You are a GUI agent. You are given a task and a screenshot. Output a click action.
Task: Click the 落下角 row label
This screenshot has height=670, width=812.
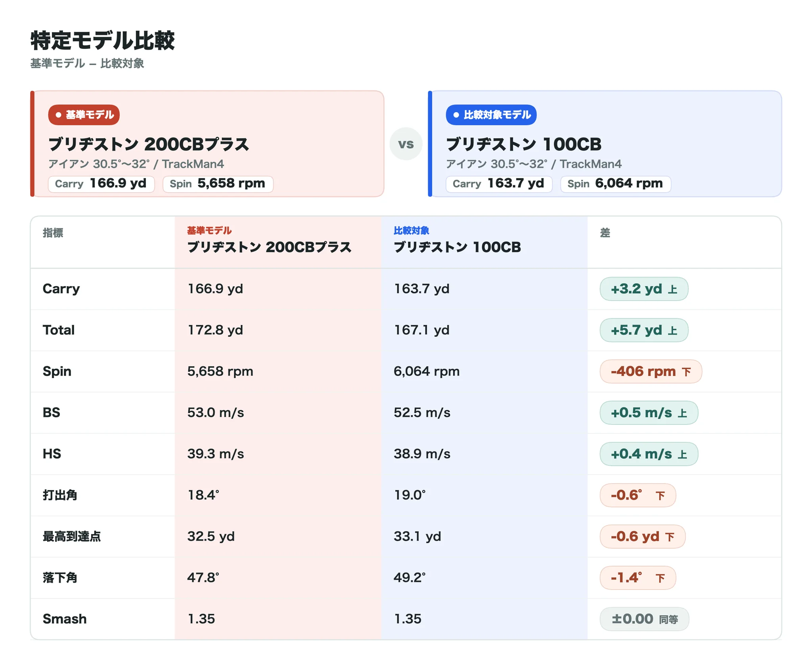(x=60, y=578)
